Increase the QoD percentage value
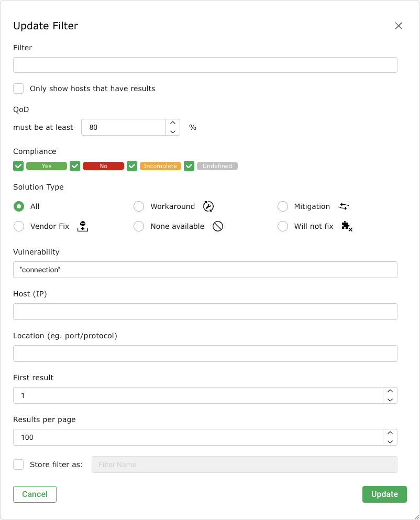Viewport: 420px width, 520px height. point(173,124)
